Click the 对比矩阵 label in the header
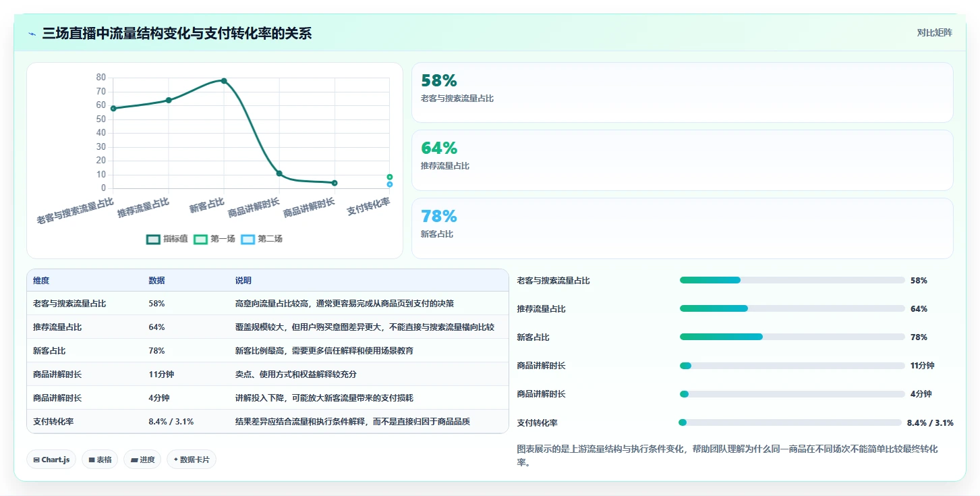 pos(934,32)
